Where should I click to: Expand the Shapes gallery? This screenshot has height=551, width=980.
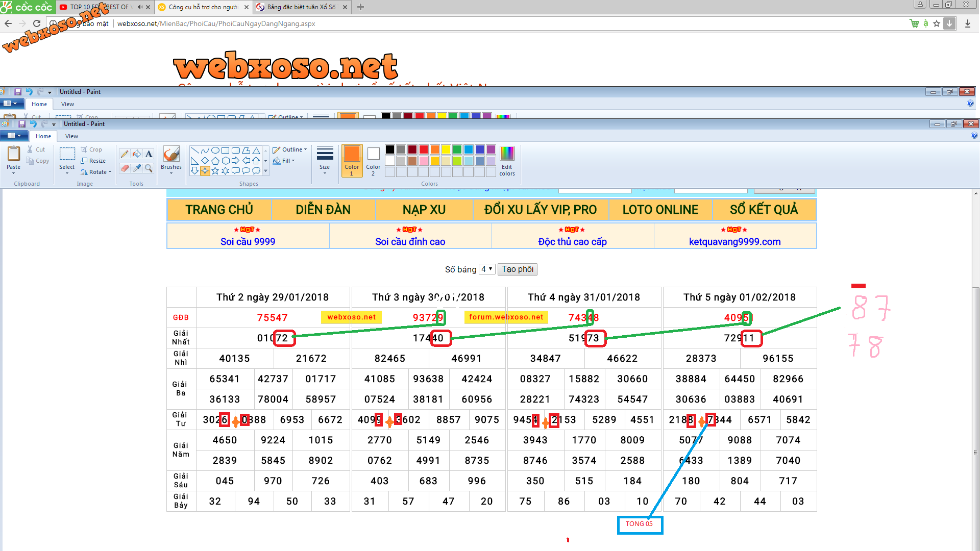coord(265,171)
